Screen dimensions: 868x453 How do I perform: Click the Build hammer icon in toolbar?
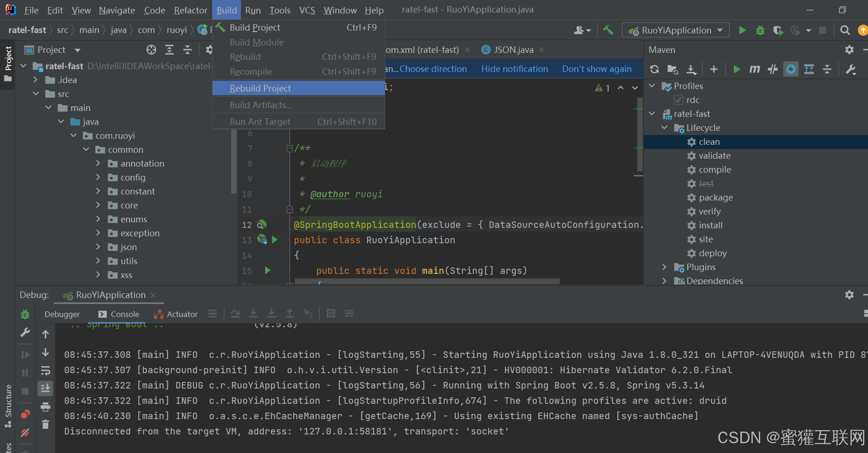[608, 30]
